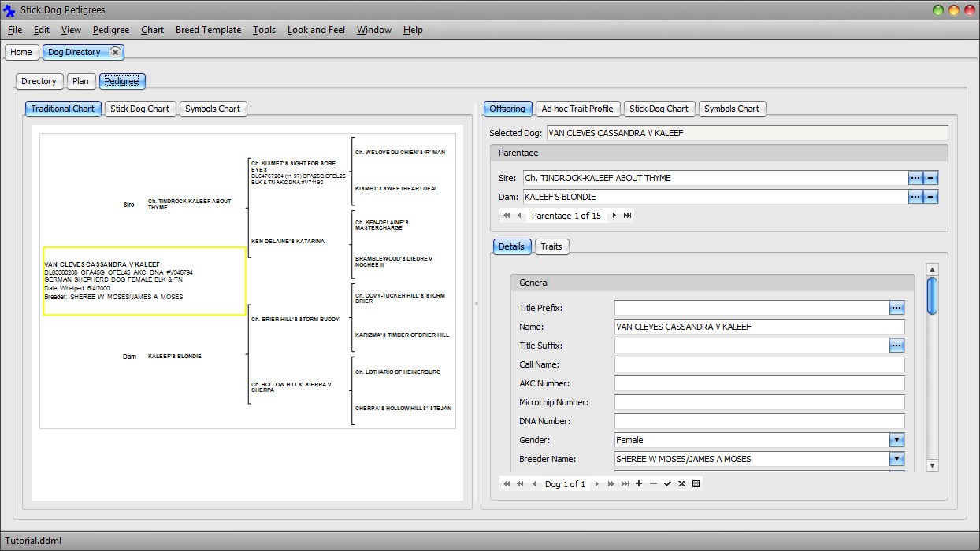Screen dimensions: 980x551
Task: Click the Home tab button
Action: 21,52
